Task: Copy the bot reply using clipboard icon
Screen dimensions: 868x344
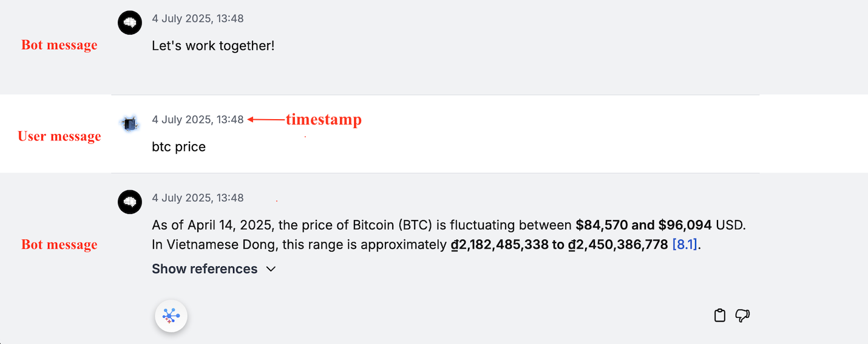Action: click(x=720, y=315)
